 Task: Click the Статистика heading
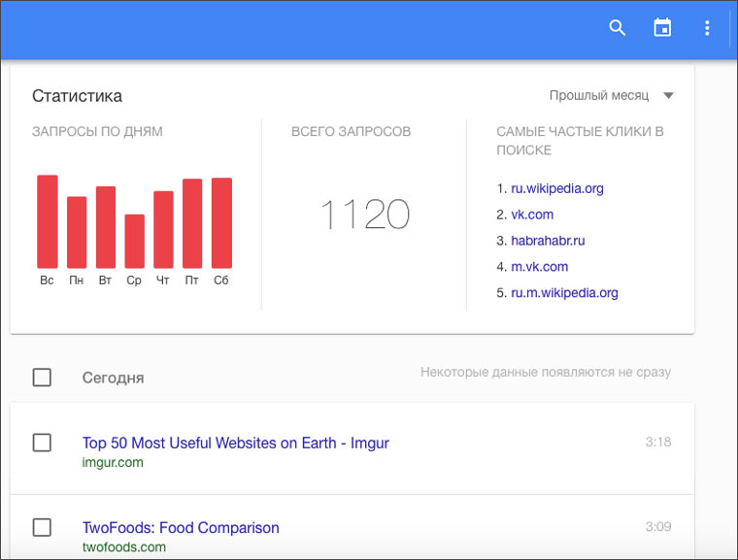[77, 96]
